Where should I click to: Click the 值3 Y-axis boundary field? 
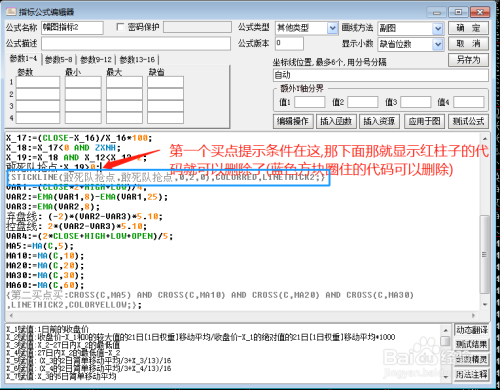click(416, 102)
